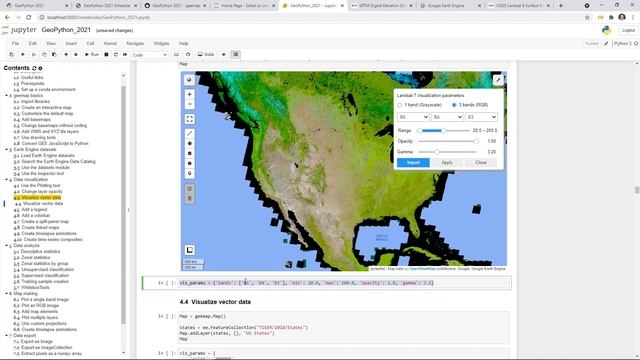Screen dimensions: 640x360
Task: Bookmark this page with the star icon
Action: click(587, 18)
